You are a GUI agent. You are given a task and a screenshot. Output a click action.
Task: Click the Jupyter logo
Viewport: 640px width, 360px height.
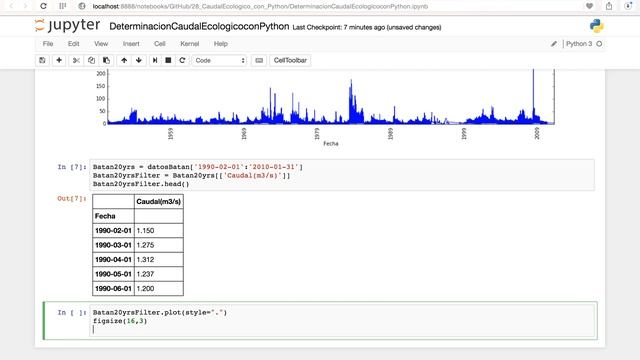pyautogui.click(x=68, y=26)
